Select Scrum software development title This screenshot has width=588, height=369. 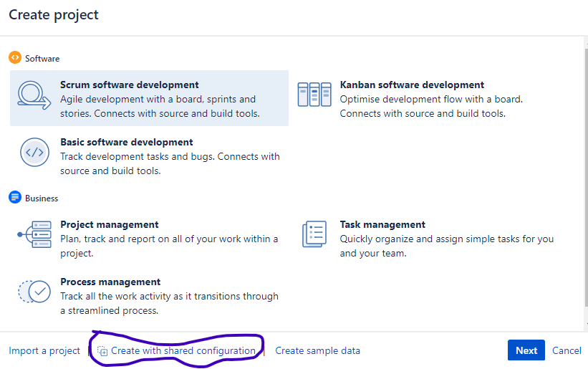[x=130, y=85]
